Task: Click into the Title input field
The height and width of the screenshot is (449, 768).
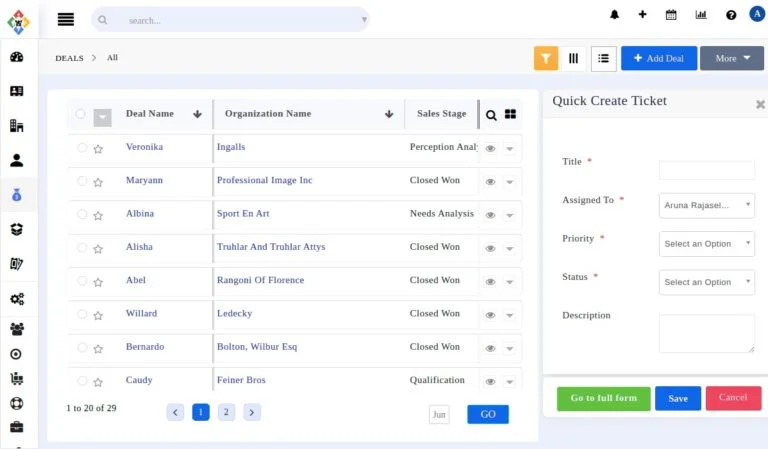Action: coord(707,170)
